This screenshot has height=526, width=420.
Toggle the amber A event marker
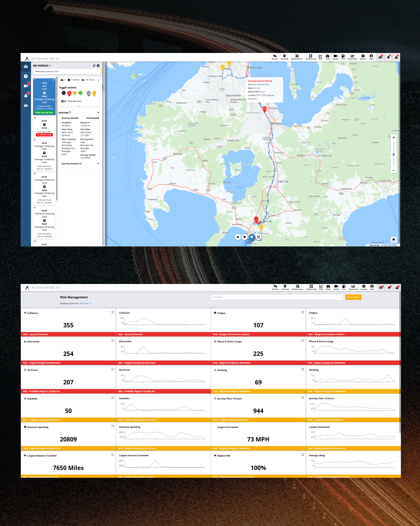[75, 93]
